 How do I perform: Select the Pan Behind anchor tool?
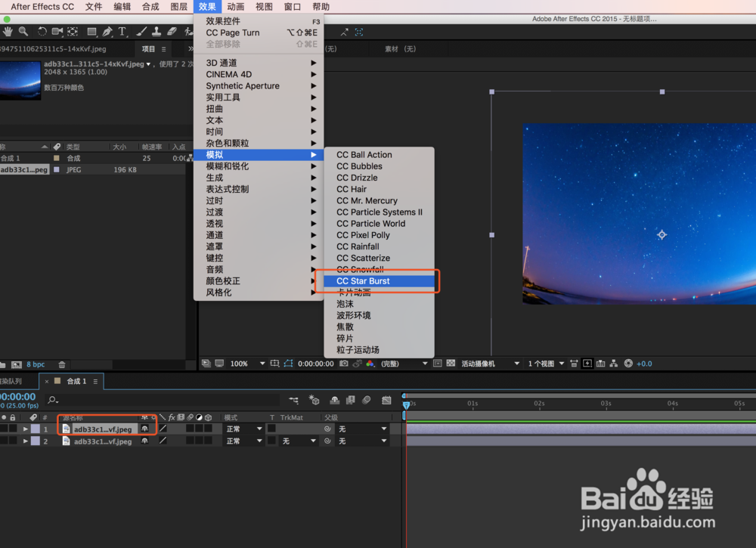pyautogui.click(x=73, y=32)
